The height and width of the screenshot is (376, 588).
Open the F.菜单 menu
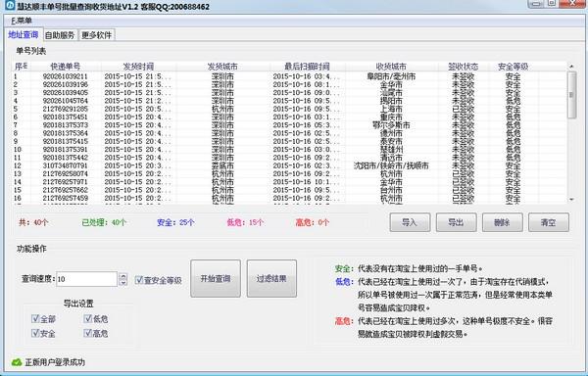pyautogui.click(x=22, y=21)
